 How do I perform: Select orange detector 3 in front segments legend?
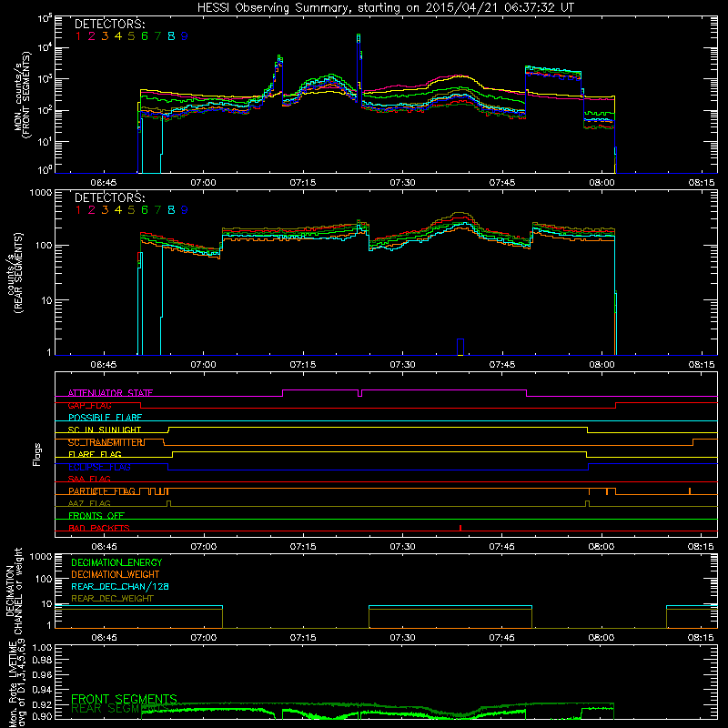pos(105,36)
